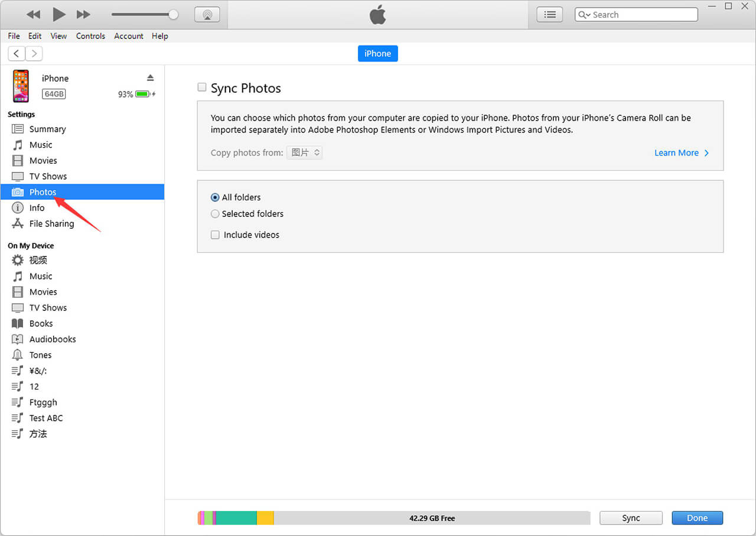Enable the Sync Photos checkbox
Image resolution: width=756 pixels, height=536 pixels.
202,87
